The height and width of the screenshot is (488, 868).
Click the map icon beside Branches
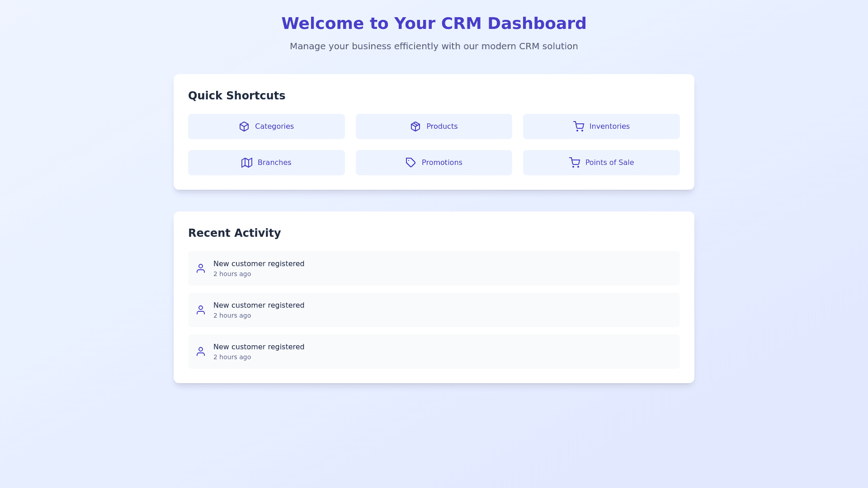247,163
